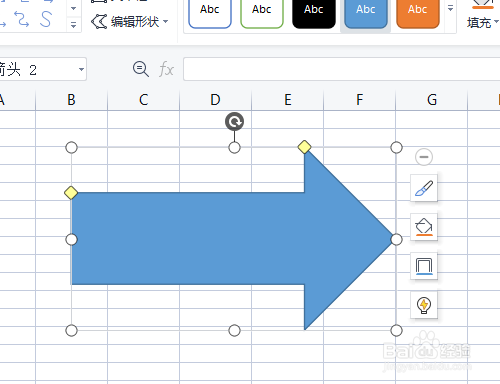Collapse the floating quick toolbar with minus icon
Screen dimensions: 500x384
424,157
